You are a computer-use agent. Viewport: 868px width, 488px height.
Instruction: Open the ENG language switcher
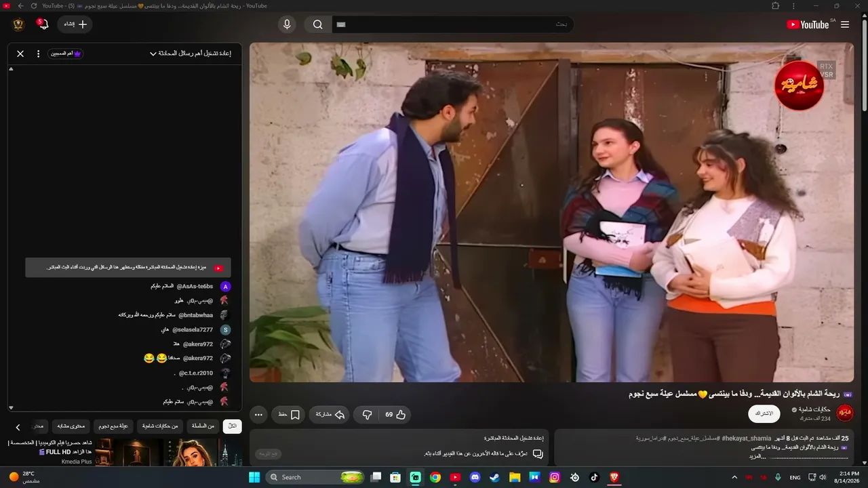point(795,477)
